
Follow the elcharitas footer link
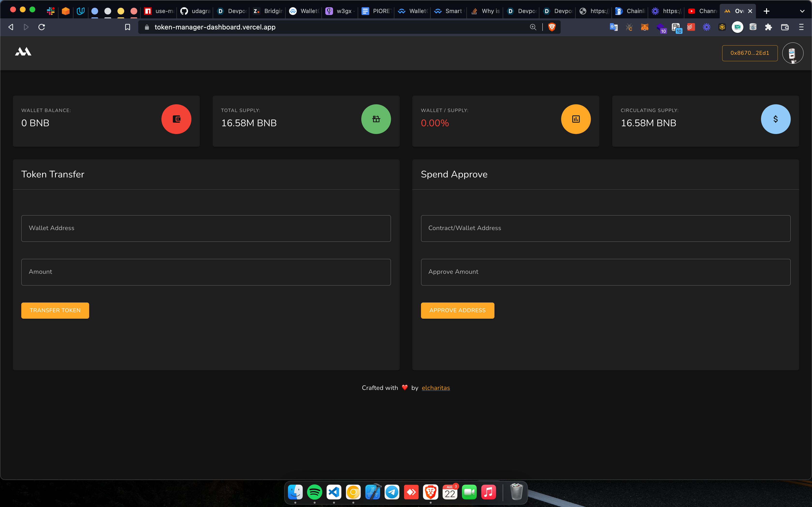pyautogui.click(x=435, y=388)
